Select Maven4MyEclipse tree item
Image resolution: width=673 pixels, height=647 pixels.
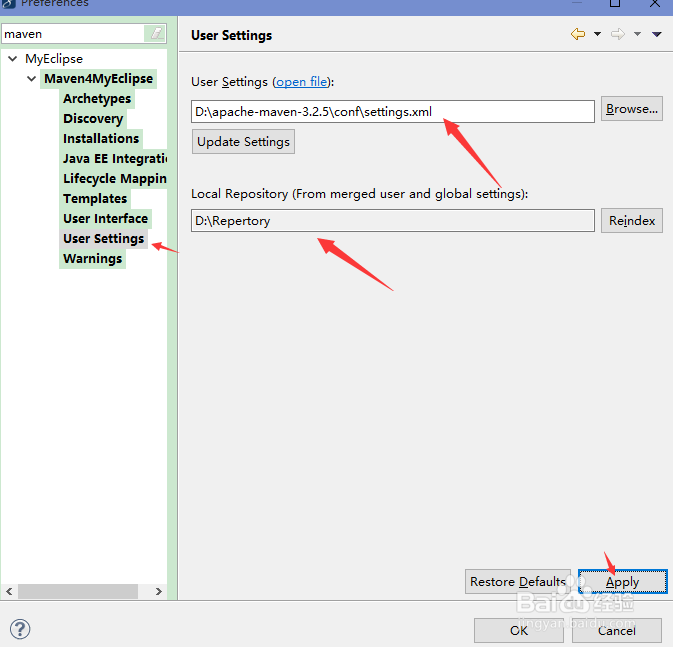(x=98, y=79)
